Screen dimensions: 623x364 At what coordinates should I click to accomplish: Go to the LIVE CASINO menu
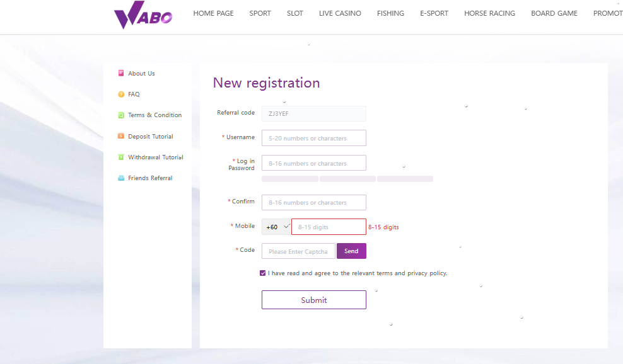pyautogui.click(x=340, y=13)
